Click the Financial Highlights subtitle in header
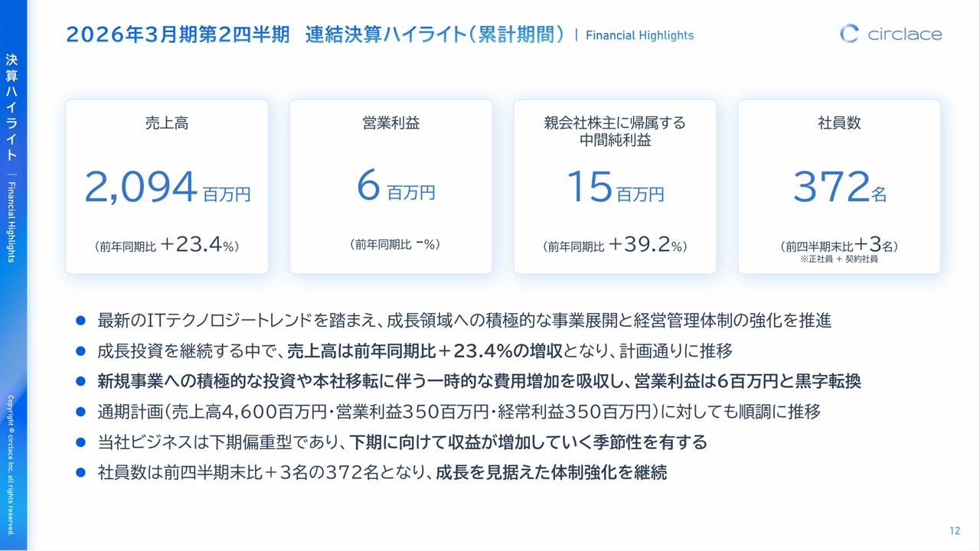 coord(639,35)
